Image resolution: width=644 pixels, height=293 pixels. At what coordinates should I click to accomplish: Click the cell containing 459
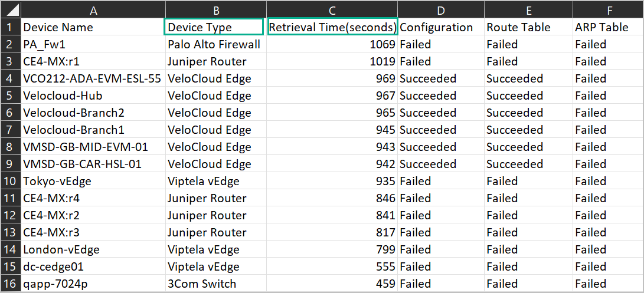(x=332, y=284)
